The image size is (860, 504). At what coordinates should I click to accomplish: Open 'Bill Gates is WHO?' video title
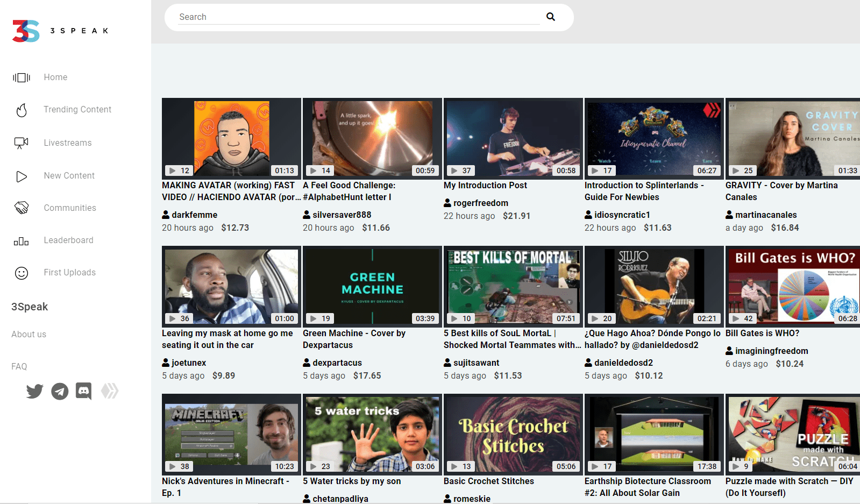pos(762,333)
